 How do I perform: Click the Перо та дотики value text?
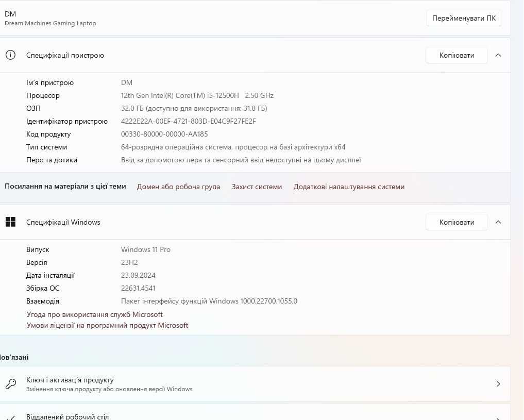[241, 160]
